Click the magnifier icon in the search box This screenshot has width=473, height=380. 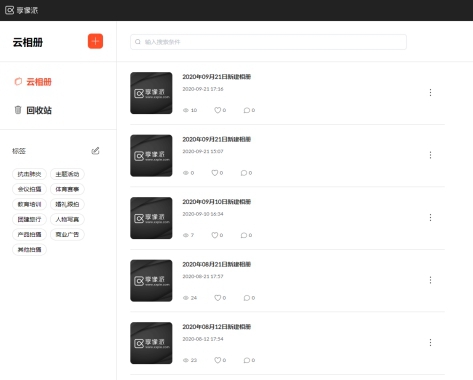click(x=138, y=42)
